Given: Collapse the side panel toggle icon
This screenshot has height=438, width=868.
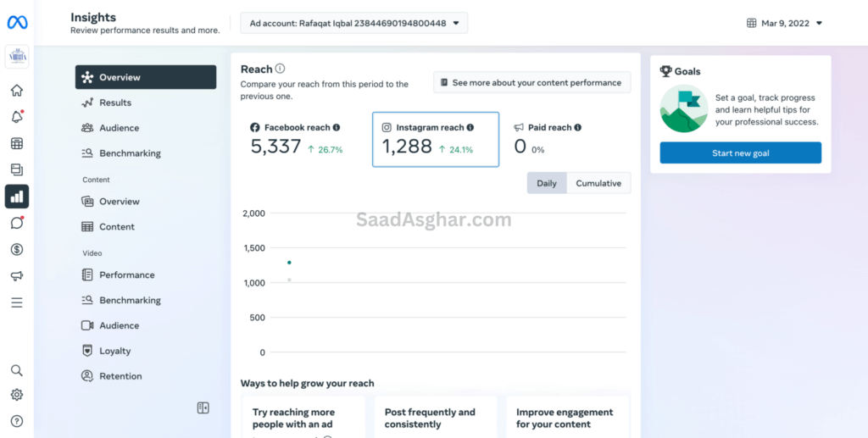Looking at the screenshot, I should point(203,408).
